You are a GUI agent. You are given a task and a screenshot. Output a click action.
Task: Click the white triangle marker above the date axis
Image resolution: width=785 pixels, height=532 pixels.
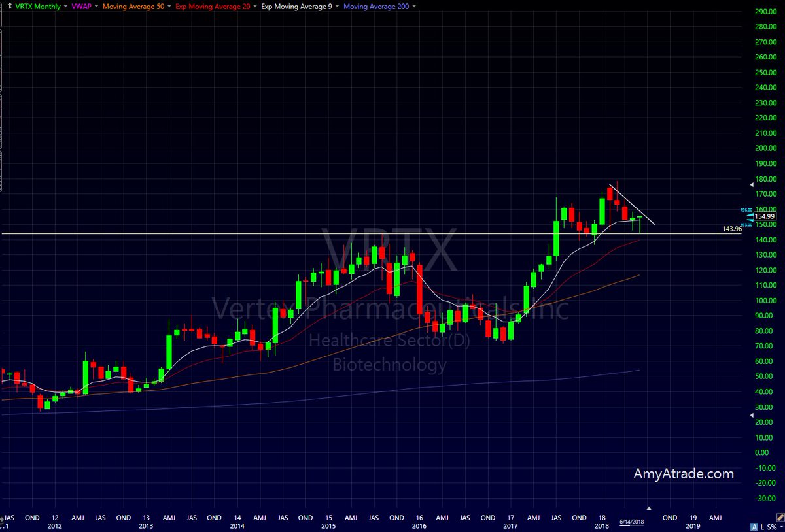pos(650,508)
